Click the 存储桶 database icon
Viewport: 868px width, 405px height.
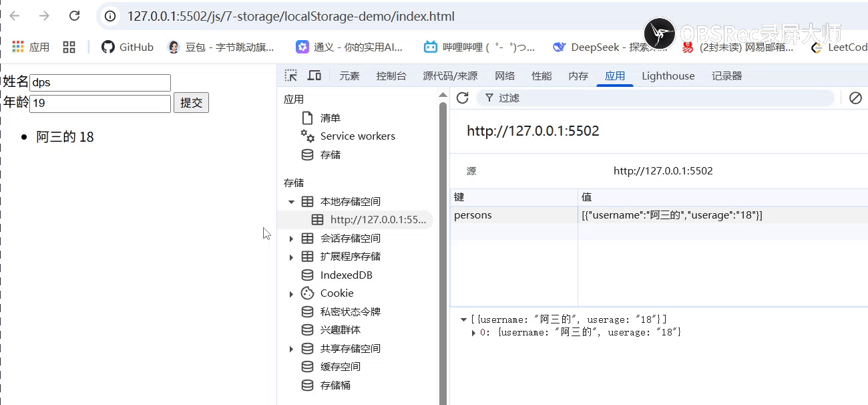pos(308,386)
